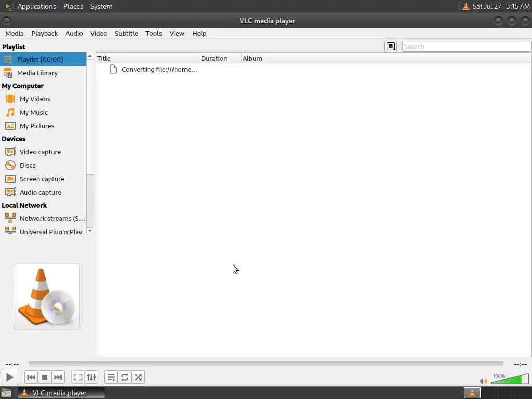Open the Places system menu
Image resolution: width=532 pixels, height=399 pixels.
click(x=73, y=6)
